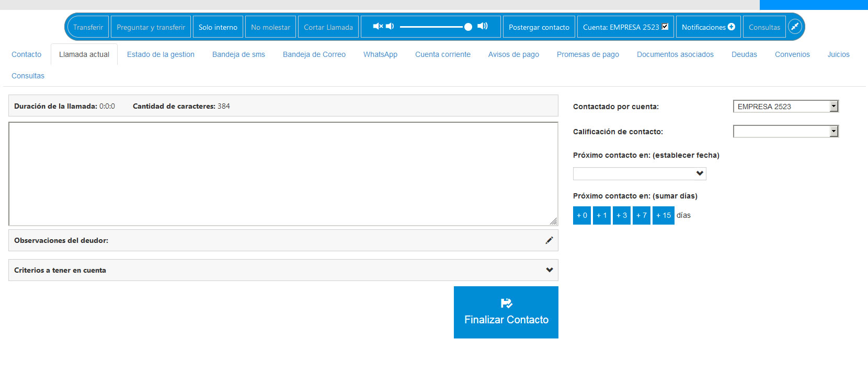Add 1 day to next contact
Viewport: 868px width, 374px height.
click(602, 215)
